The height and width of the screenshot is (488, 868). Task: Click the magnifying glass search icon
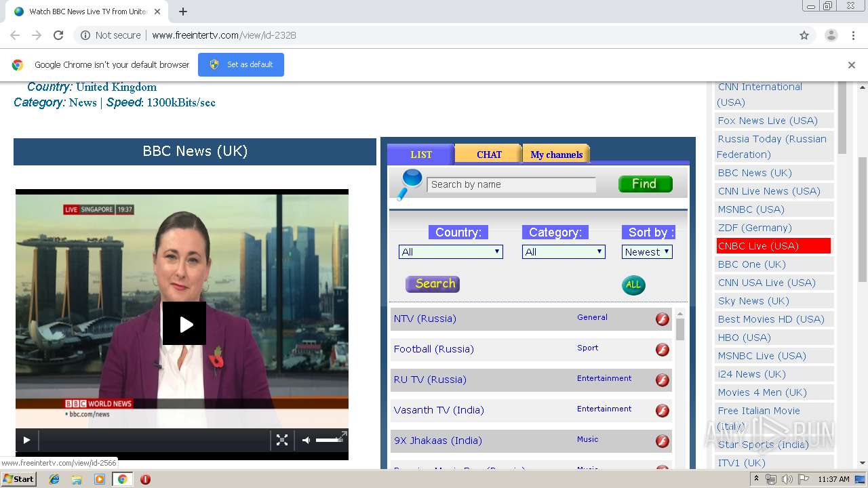coord(409,184)
